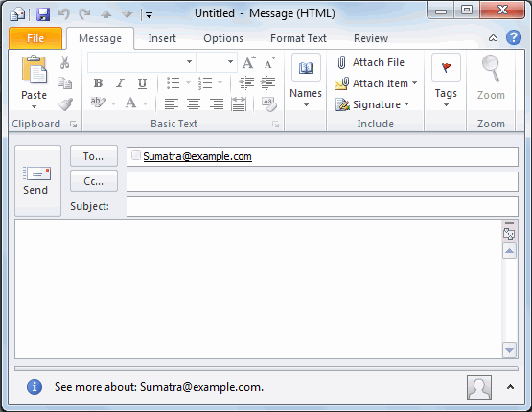The width and height of the screenshot is (532, 412).
Task: Click Clear Formatting eraser icon
Action: [x=269, y=103]
